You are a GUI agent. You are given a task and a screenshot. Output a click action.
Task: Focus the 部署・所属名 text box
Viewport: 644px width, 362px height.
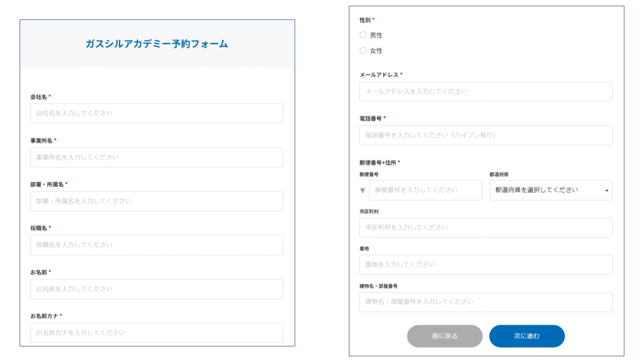coord(156,201)
